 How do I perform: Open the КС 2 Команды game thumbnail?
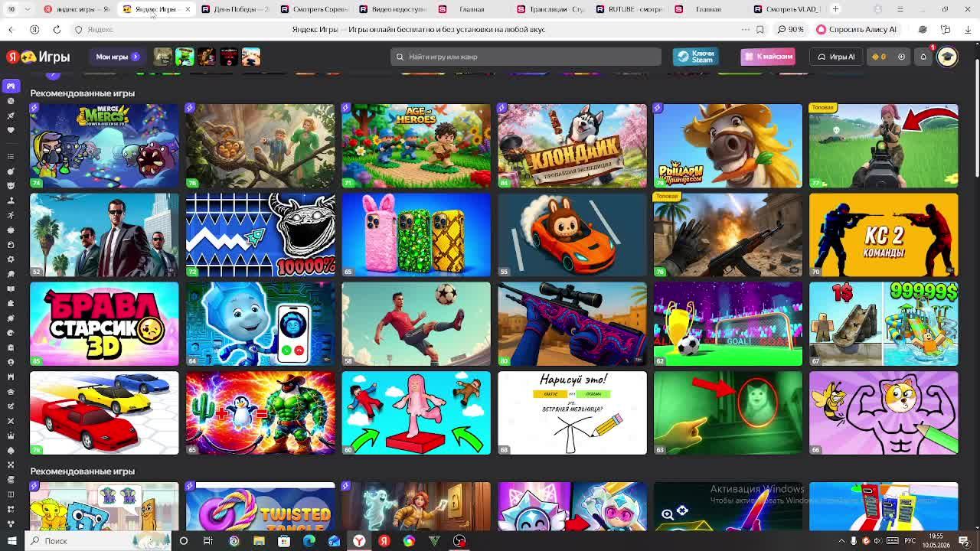tap(884, 235)
